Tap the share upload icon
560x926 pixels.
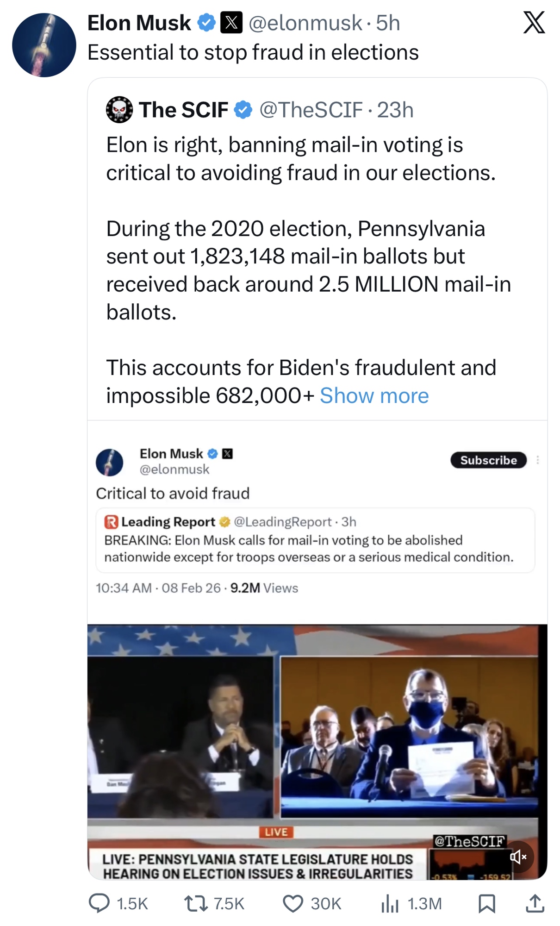click(x=535, y=903)
